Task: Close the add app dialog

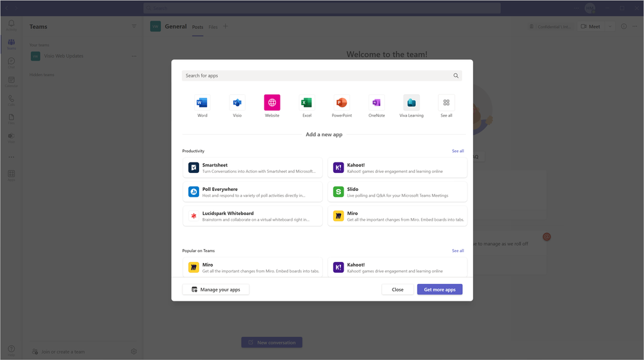Action: pyautogui.click(x=397, y=289)
